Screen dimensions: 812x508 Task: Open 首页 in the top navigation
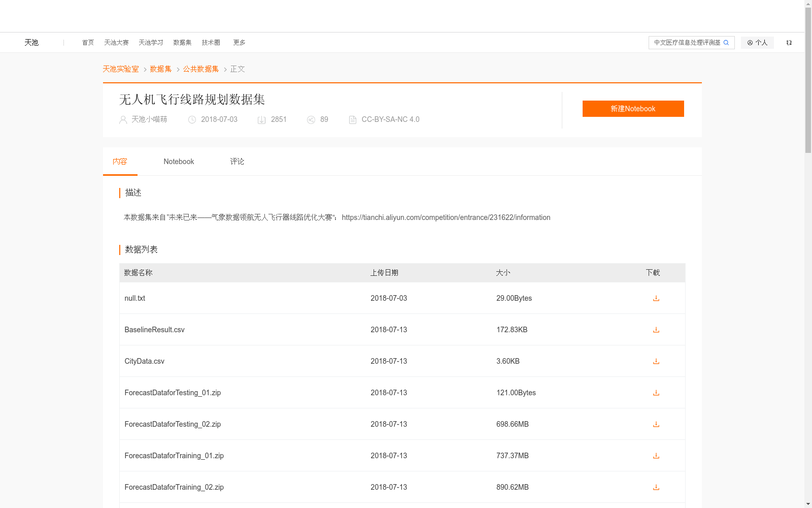[x=88, y=43]
